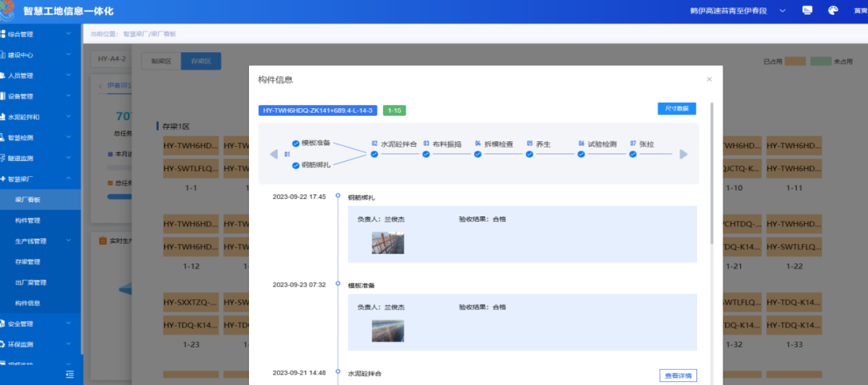
Task: Open the 鹤伊高速苔青至伊春段 project dropdown
Action: click(782, 11)
